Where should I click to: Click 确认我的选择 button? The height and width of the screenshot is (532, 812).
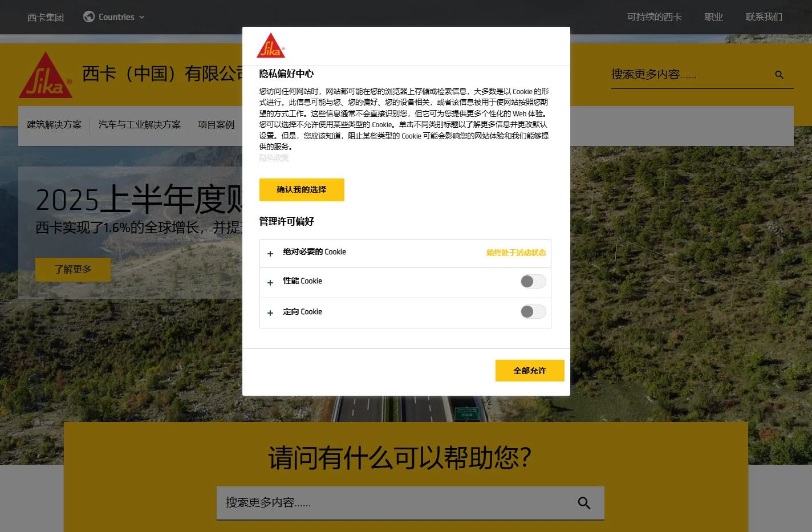pos(302,190)
